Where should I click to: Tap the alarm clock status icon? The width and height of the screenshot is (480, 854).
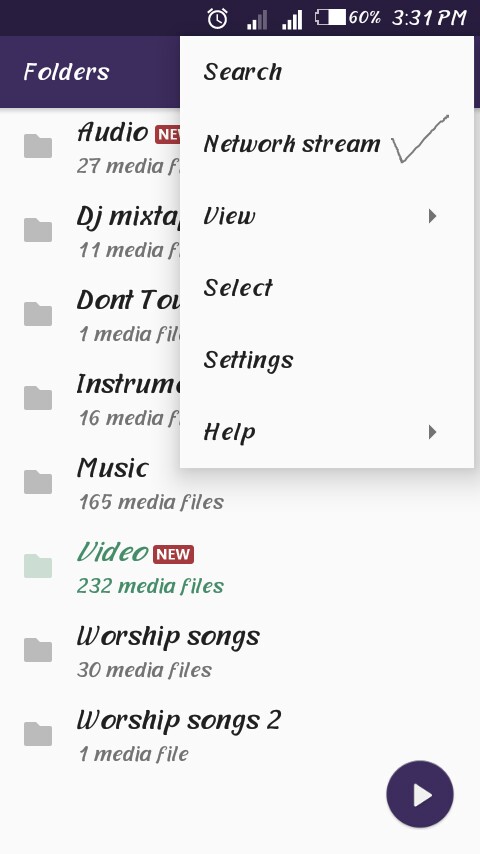(217, 19)
